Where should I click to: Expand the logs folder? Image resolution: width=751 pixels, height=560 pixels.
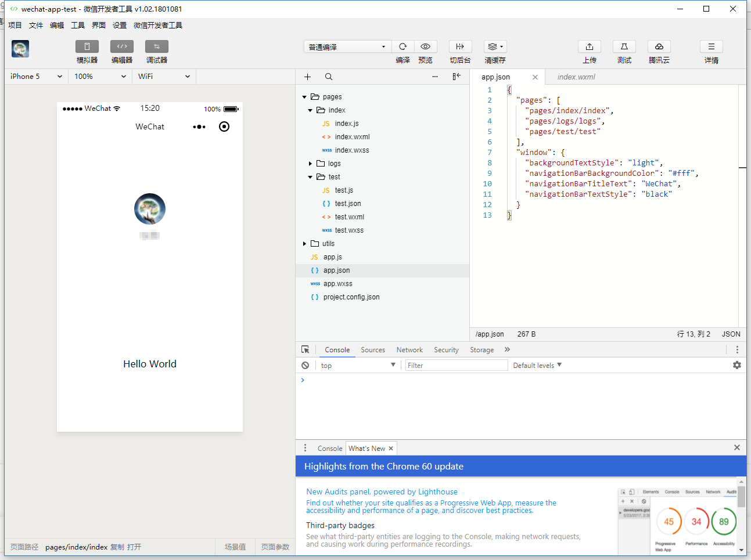(x=310, y=164)
